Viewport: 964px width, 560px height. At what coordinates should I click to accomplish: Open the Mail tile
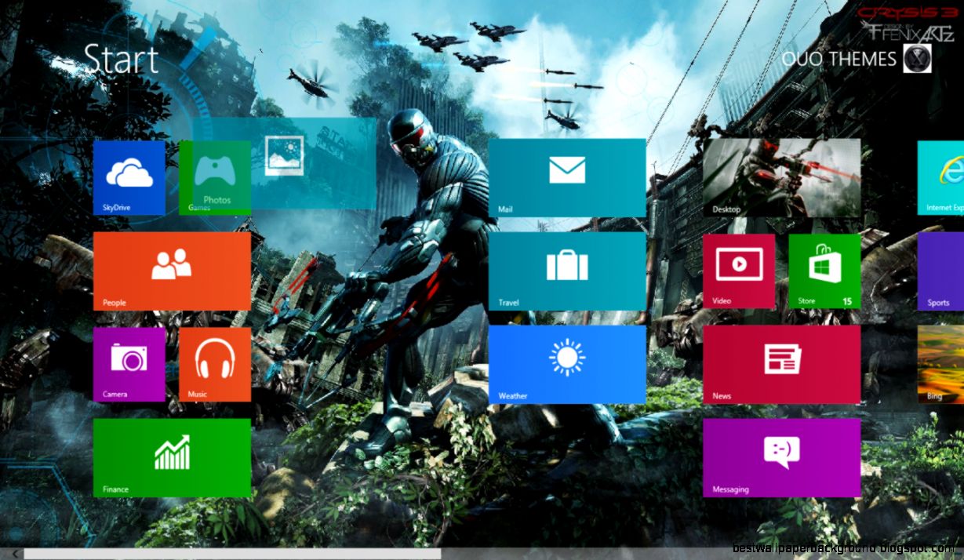point(567,178)
